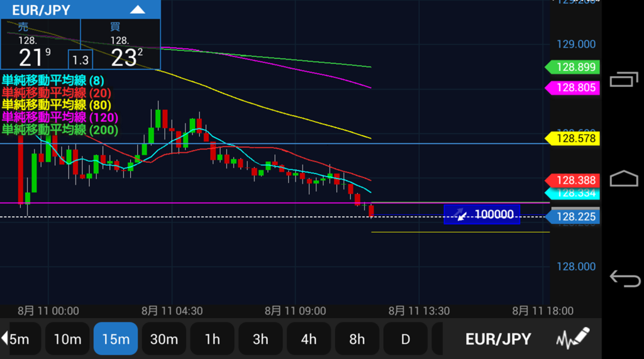Click the 8月 11 09:00 time label

(x=296, y=311)
